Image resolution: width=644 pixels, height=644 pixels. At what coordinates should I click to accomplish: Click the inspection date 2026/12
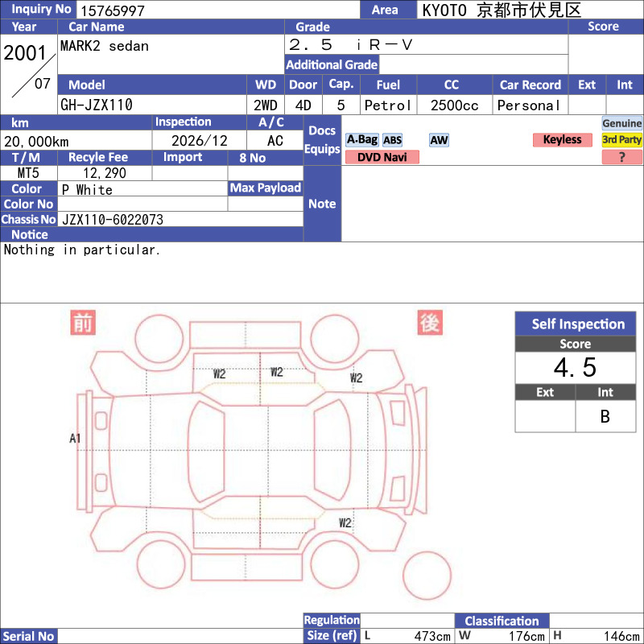(x=200, y=141)
